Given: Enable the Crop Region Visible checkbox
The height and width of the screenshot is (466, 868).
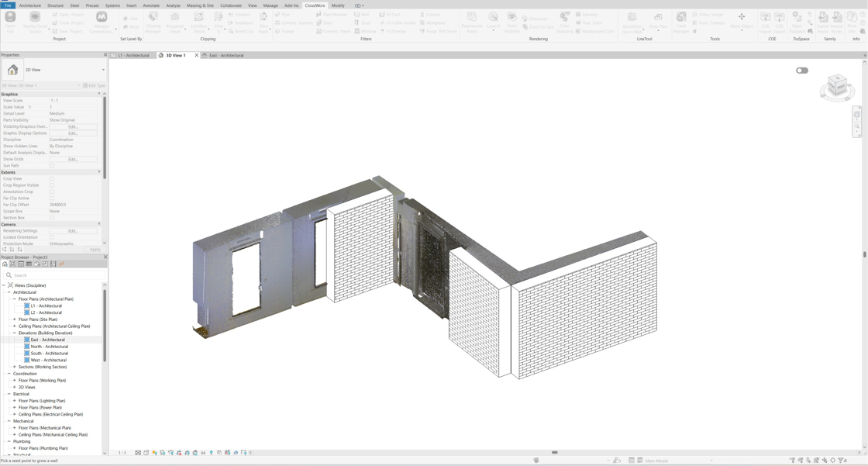Looking at the screenshot, I should coord(52,185).
